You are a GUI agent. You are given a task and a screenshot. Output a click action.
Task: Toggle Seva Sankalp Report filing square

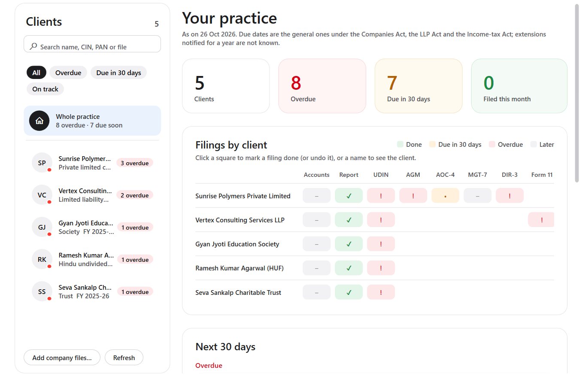pos(349,292)
